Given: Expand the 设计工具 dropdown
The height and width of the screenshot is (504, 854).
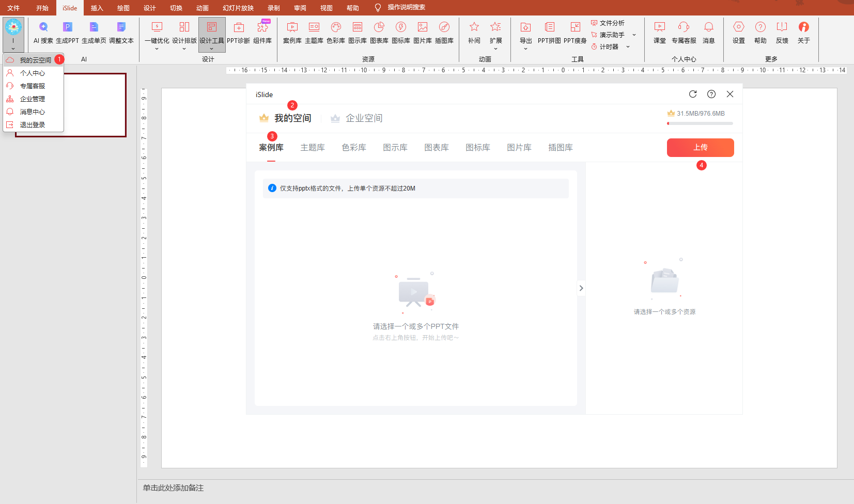Looking at the screenshot, I should (x=212, y=49).
